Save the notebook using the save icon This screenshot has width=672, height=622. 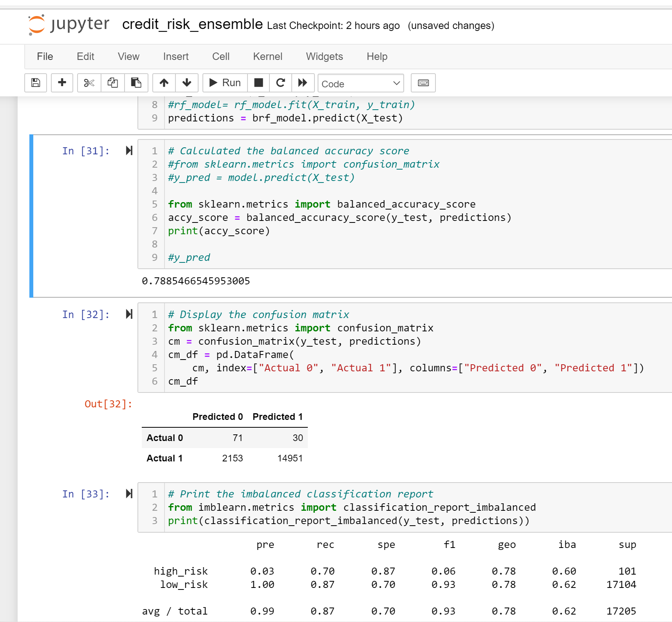coord(35,83)
